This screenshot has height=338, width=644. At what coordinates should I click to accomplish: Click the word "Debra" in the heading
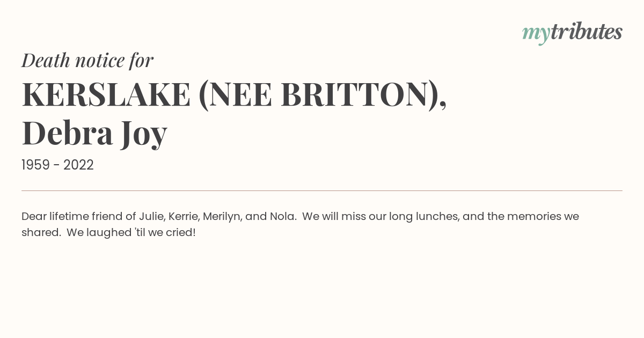tap(67, 133)
